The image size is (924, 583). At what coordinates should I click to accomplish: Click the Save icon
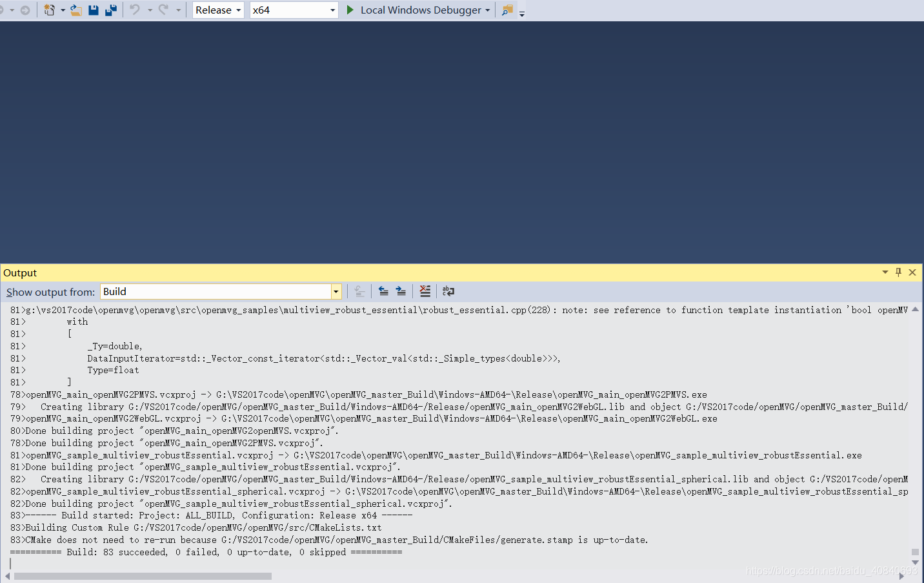coord(94,10)
